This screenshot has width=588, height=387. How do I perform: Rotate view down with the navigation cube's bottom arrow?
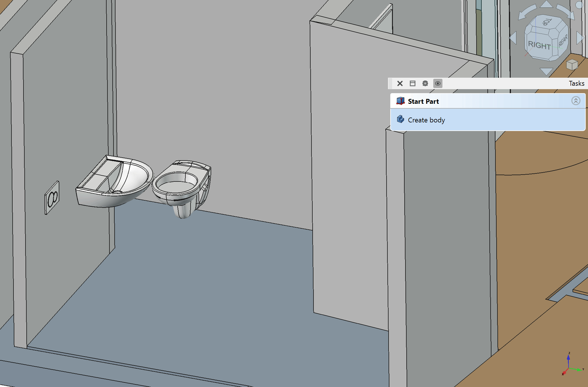tap(546, 71)
